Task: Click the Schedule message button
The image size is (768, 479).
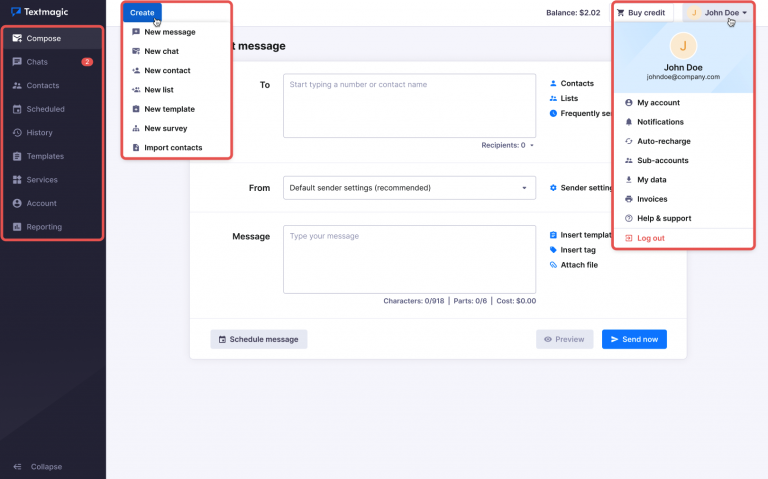Action: (x=258, y=339)
